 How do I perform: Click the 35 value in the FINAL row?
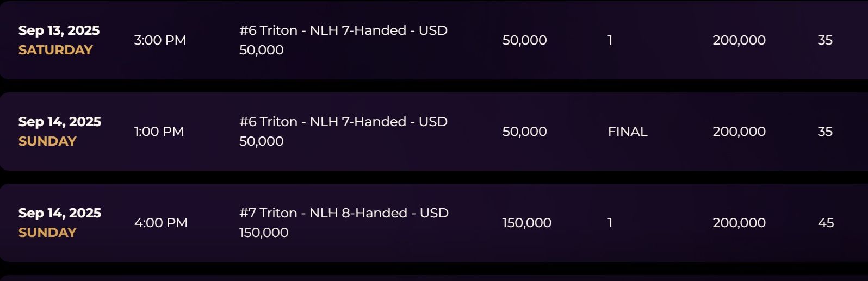(x=825, y=132)
